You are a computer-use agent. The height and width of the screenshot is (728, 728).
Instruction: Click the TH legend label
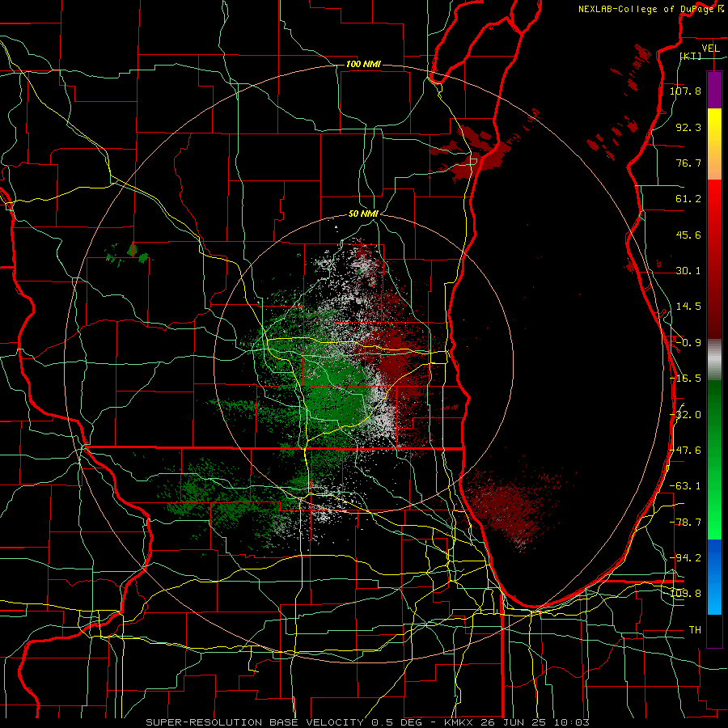click(695, 629)
